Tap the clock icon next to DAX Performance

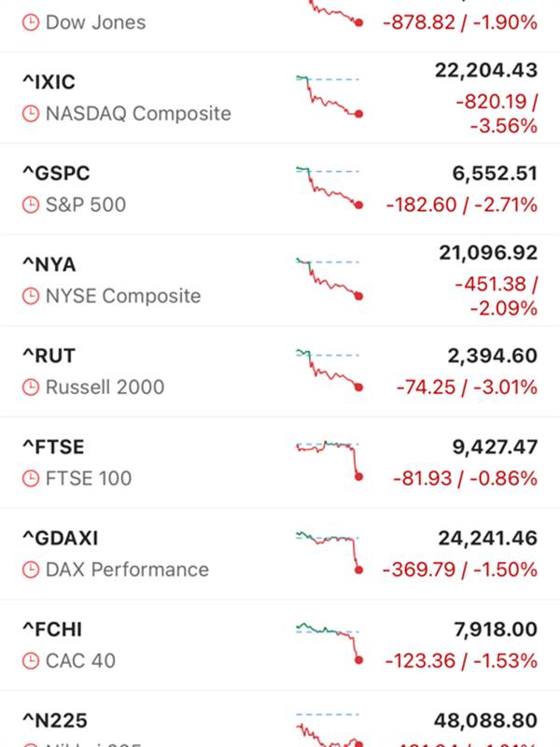pos(32,570)
